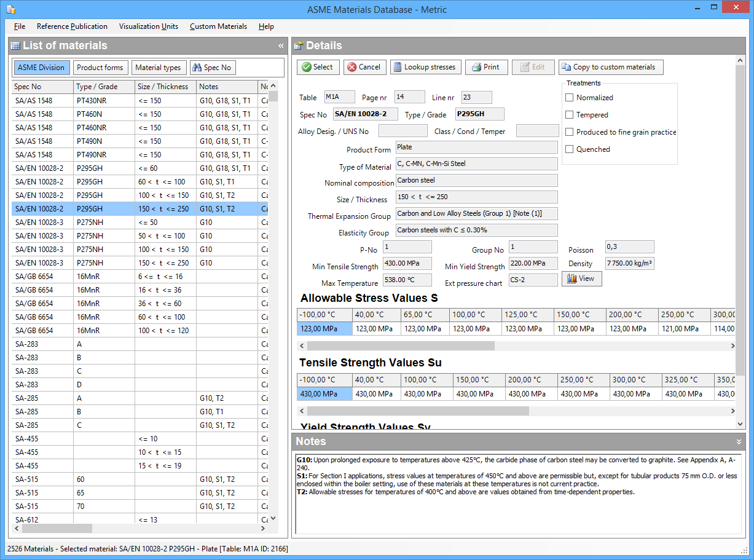Screen dimensions: 754x560
Task: Switch to the Product forms filter
Action: (x=100, y=68)
